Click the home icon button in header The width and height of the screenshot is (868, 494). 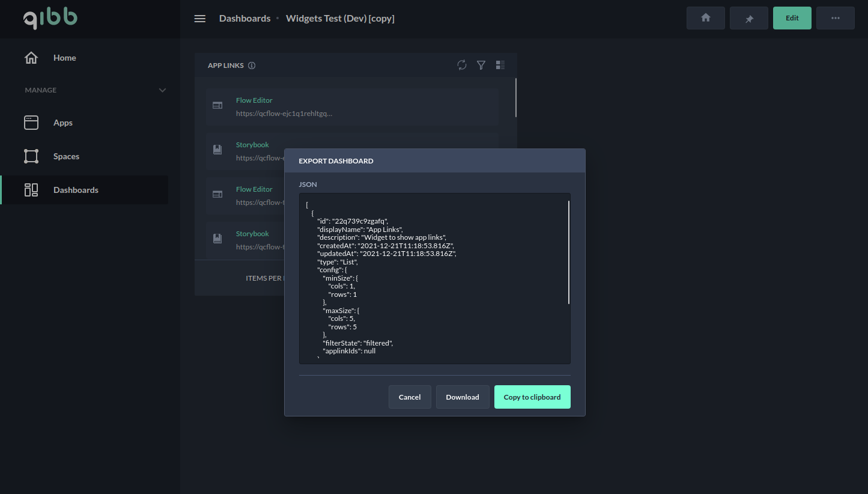click(x=706, y=18)
